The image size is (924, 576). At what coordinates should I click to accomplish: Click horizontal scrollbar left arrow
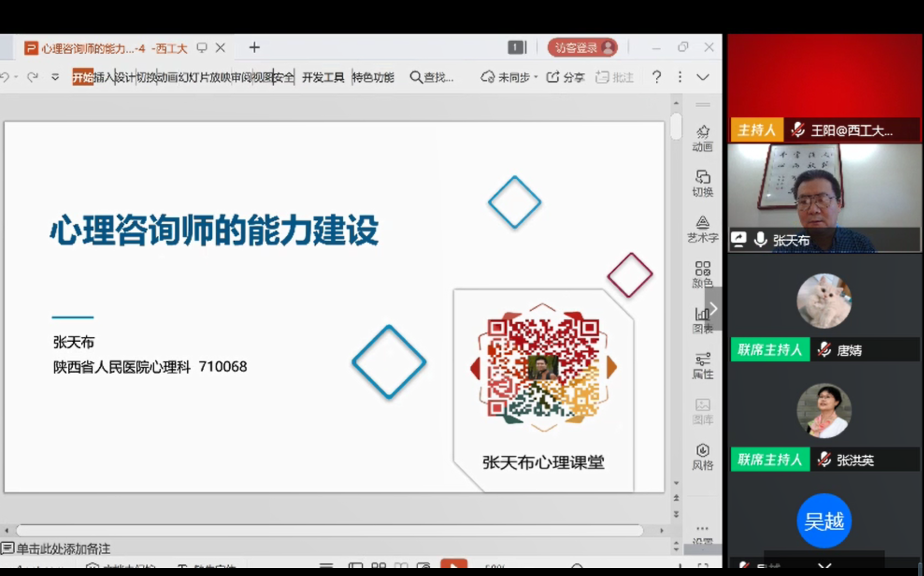(7, 530)
